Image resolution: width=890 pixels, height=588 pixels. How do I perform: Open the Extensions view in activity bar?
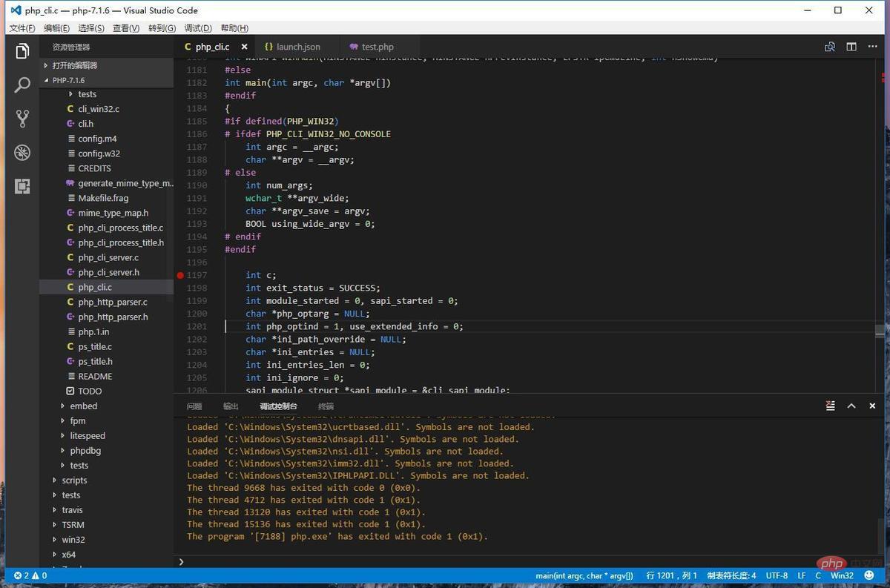click(x=22, y=186)
